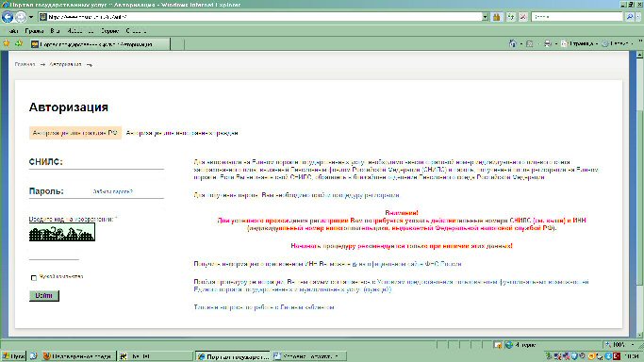This screenshot has height=362, width=644.
Task: Go back with the blue Back arrow
Action: pos(8,17)
